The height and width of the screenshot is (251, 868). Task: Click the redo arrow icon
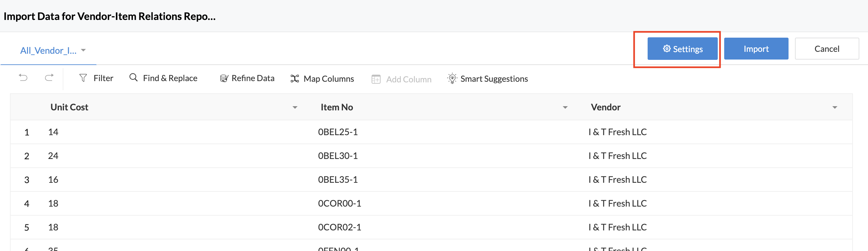(49, 78)
